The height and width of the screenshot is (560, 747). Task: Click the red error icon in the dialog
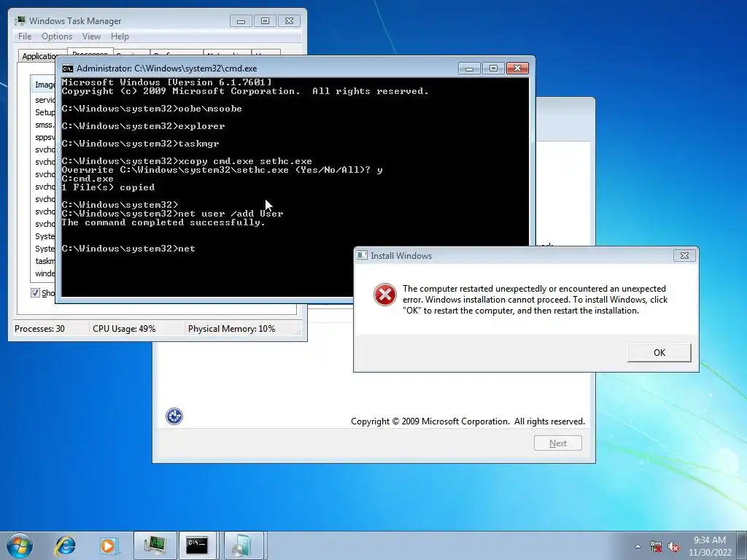tap(385, 295)
